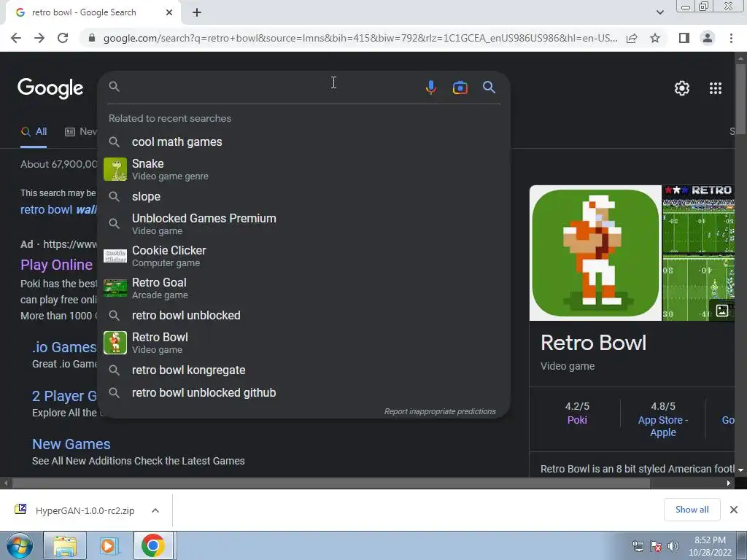The image size is (747, 560).
Task: Click the Chrome address bar URL
Action: (360, 38)
